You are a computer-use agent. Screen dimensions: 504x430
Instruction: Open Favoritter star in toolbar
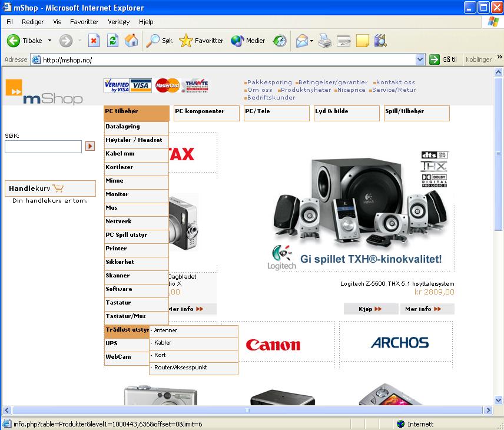pyautogui.click(x=201, y=41)
